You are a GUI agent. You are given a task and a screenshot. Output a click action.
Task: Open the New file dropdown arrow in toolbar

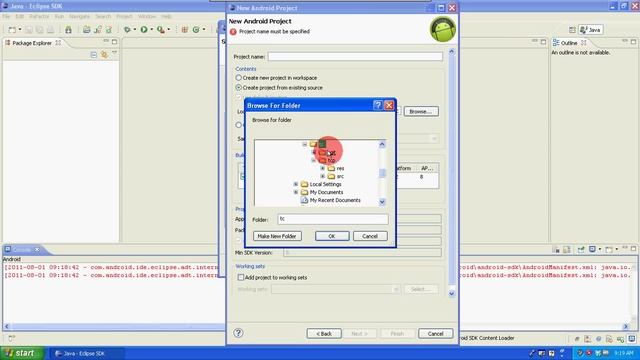click(x=20, y=30)
